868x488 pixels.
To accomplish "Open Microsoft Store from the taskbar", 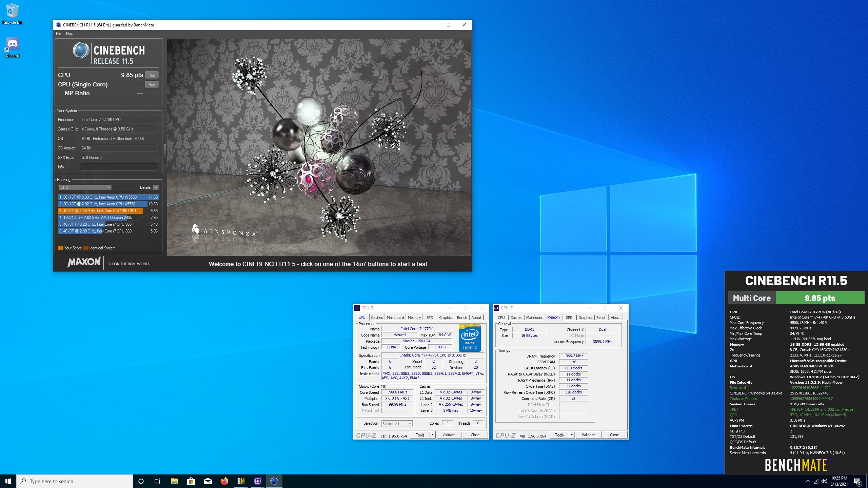I will coord(191,481).
